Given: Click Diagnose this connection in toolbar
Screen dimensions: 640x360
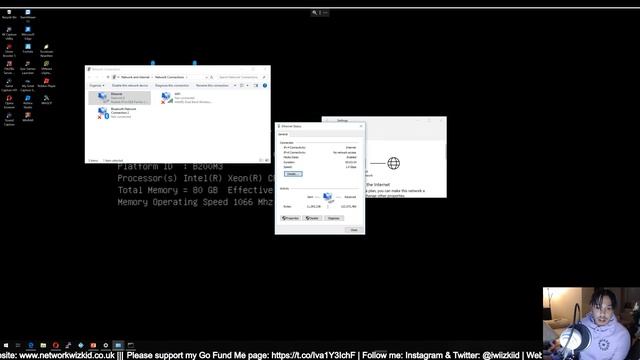Looking at the screenshot, I should [x=172, y=85].
